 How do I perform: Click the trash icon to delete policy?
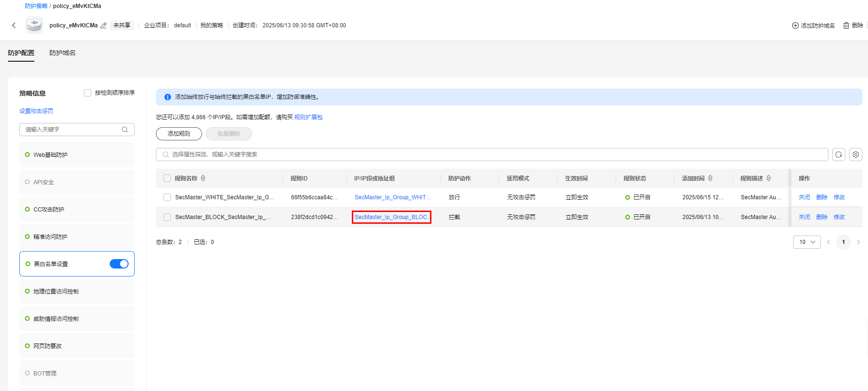tap(846, 25)
